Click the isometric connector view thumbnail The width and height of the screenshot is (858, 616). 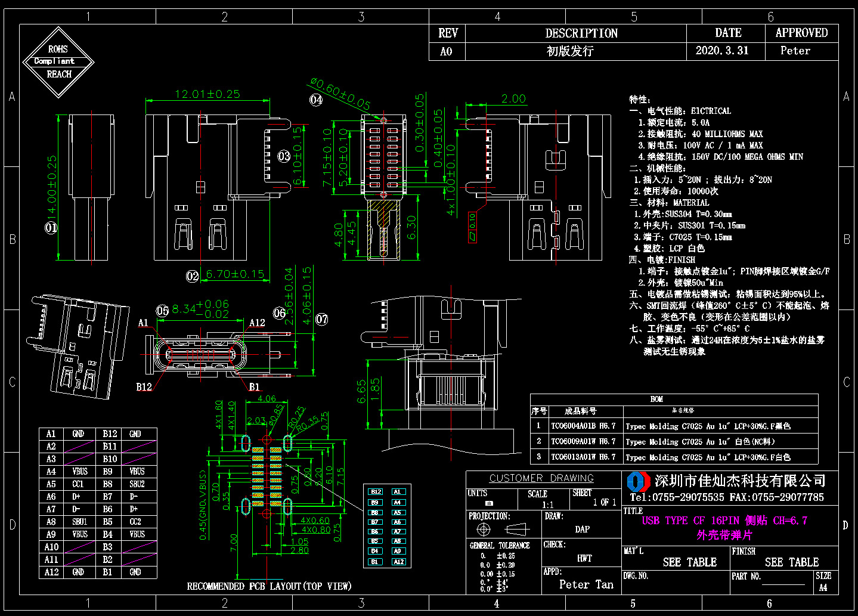pyautogui.click(x=78, y=346)
